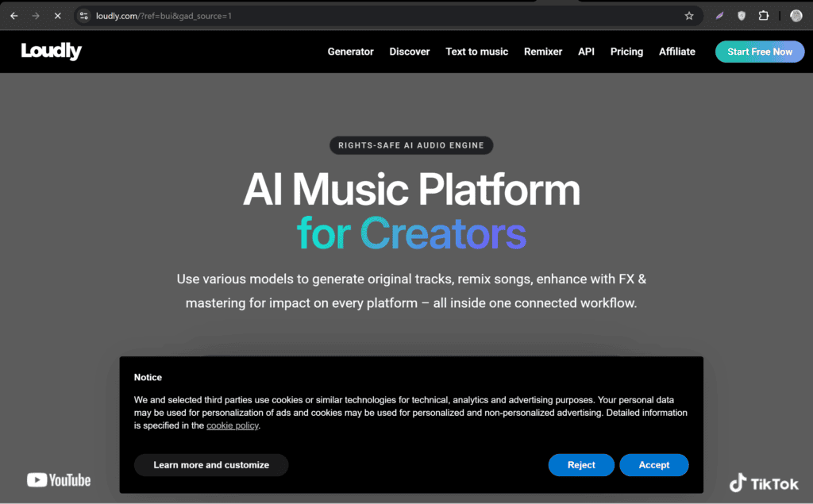Accept cookies in the Notice banner
The image size is (813, 504).
tap(654, 465)
